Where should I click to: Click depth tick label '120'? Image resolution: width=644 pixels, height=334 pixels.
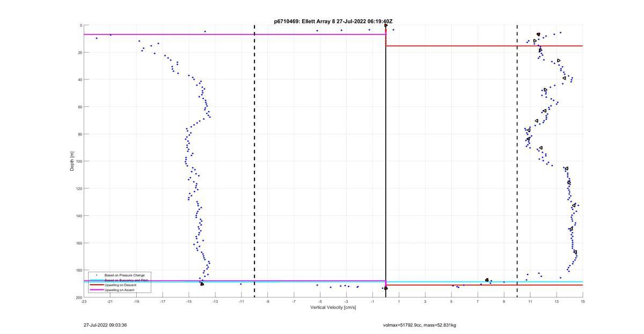pyautogui.click(x=78, y=188)
